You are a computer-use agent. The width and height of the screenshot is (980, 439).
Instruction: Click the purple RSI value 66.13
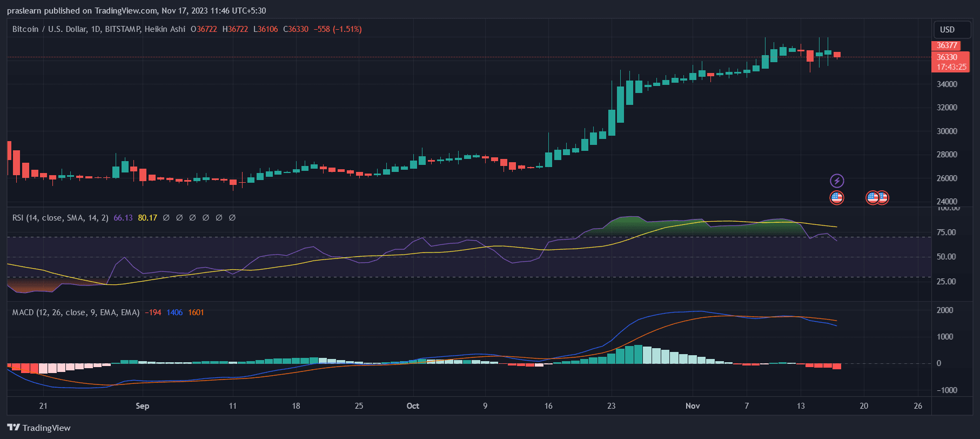123,218
